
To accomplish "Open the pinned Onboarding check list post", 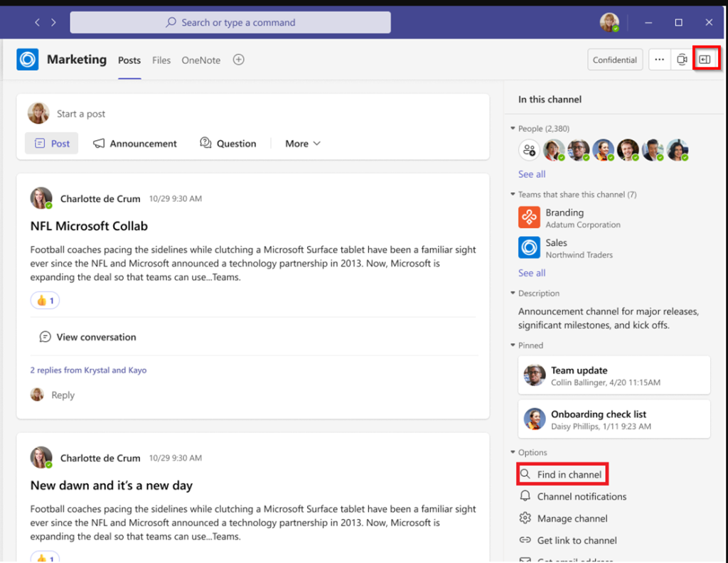I will (614, 419).
